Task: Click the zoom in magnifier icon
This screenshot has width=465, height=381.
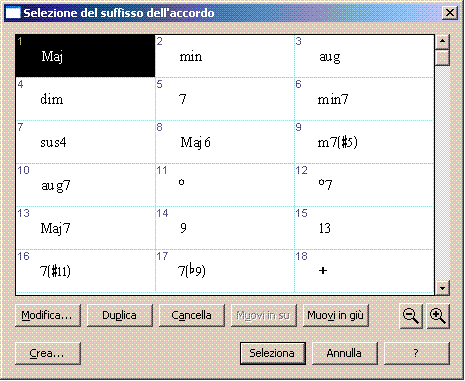Action: tap(438, 315)
